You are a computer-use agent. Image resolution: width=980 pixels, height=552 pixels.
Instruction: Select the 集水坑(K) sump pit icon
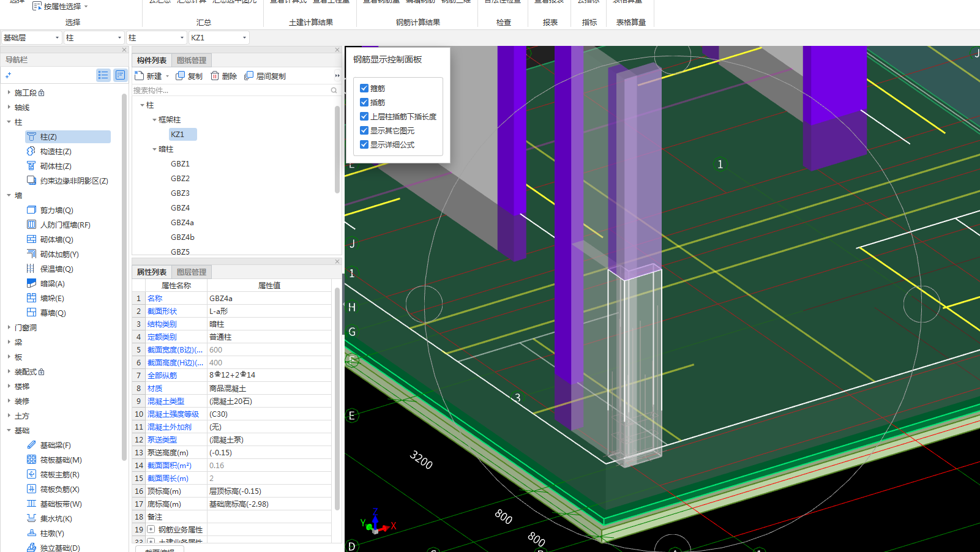point(31,518)
